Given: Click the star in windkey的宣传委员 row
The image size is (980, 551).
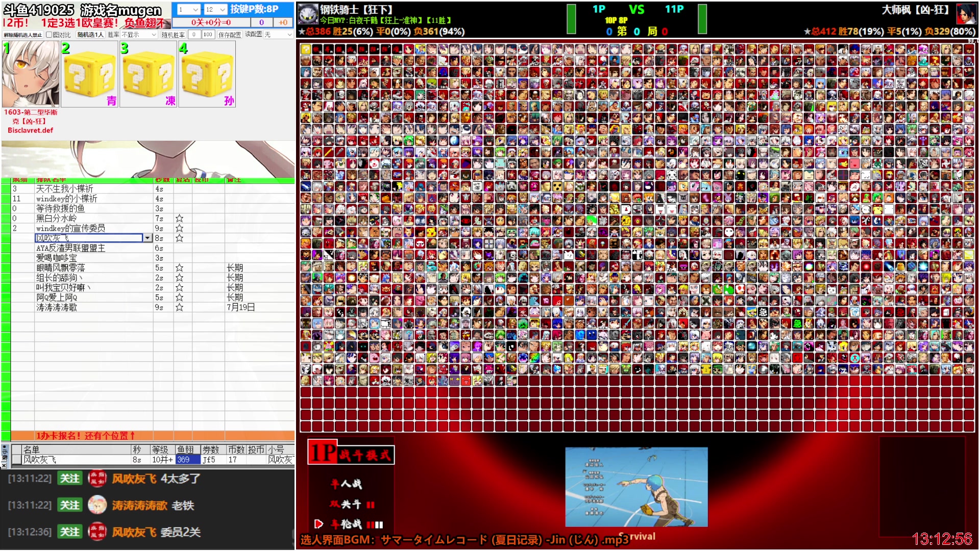Looking at the screenshot, I should (x=179, y=228).
